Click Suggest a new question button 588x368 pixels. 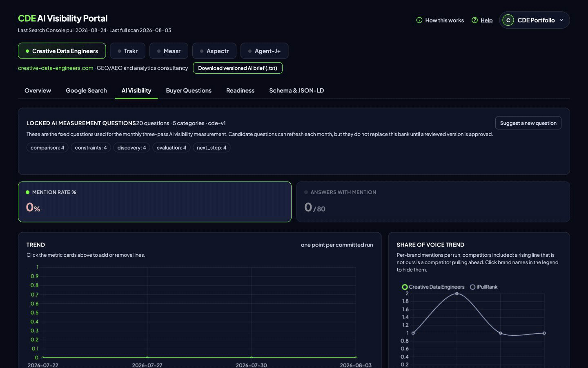[528, 123]
